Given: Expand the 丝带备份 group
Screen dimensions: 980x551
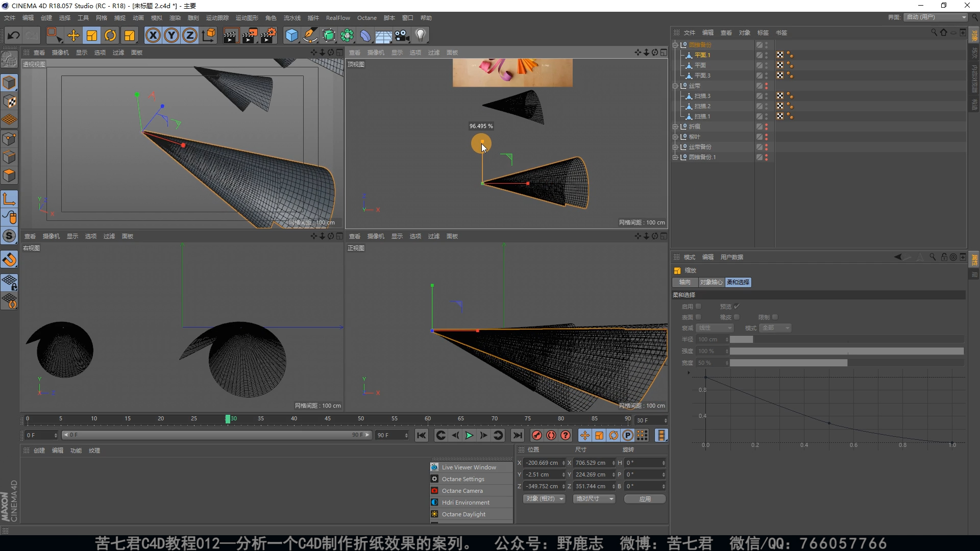Looking at the screenshot, I should [x=675, y=147].
